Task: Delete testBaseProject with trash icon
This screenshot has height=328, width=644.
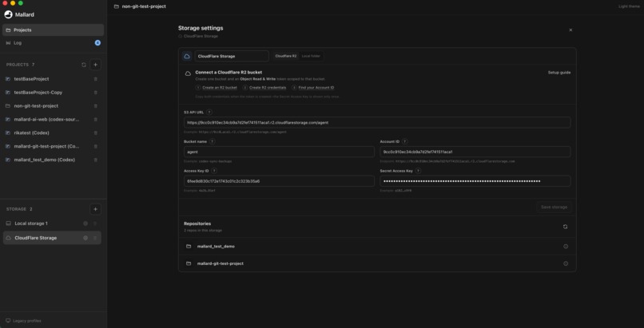Action: coord(96,79)
